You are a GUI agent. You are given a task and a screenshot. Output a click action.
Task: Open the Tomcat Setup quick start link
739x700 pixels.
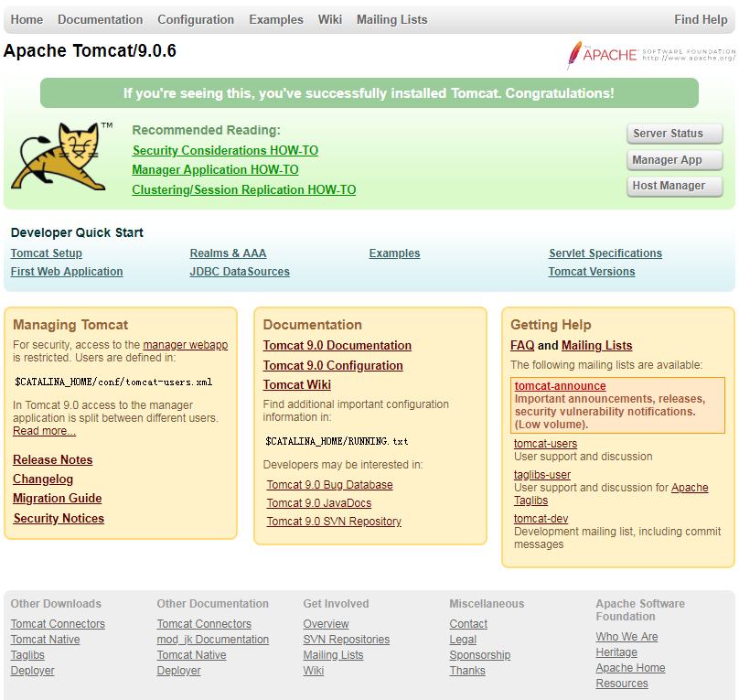coord(46,253)
